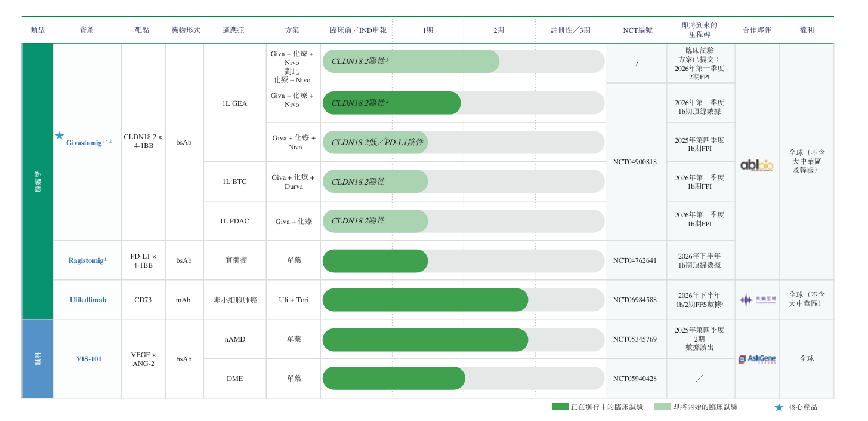This screenshot has width=868, height=421.
Task: Open the VIS-101 asset link
Action: pos(88,359)
